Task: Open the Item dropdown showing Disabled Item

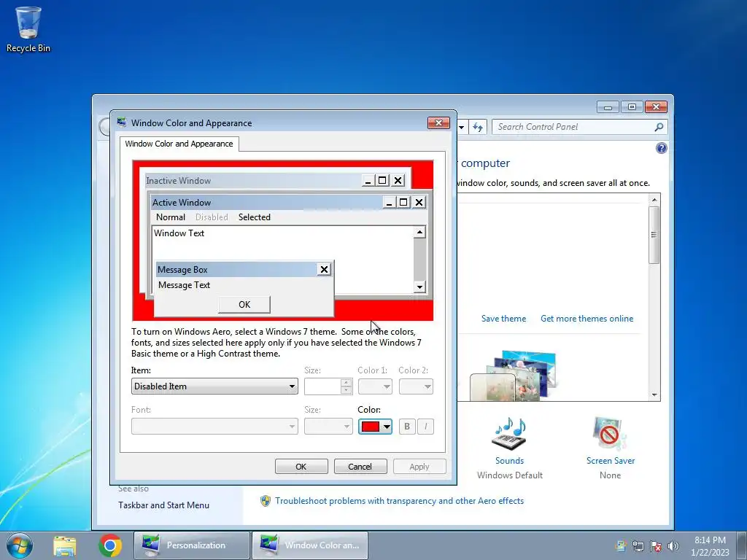Action: [214, 386]
